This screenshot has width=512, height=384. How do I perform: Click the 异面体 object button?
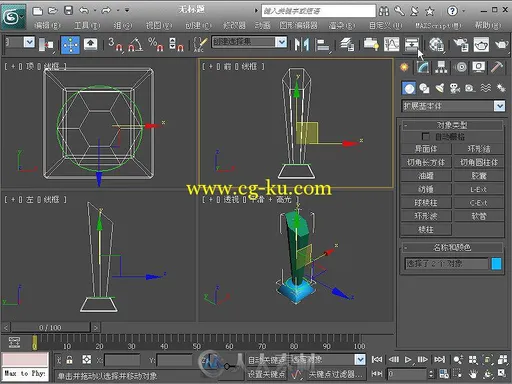(x=426, y=149)
